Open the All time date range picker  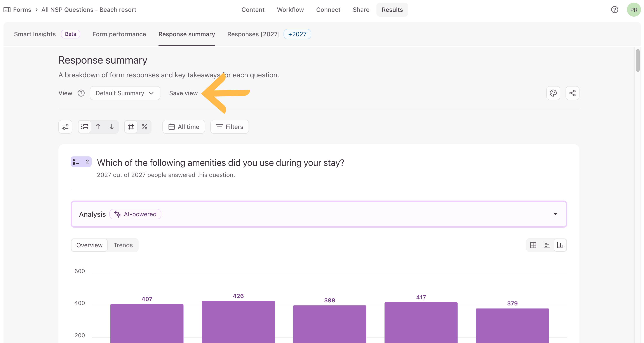click(x=184, y=127)
